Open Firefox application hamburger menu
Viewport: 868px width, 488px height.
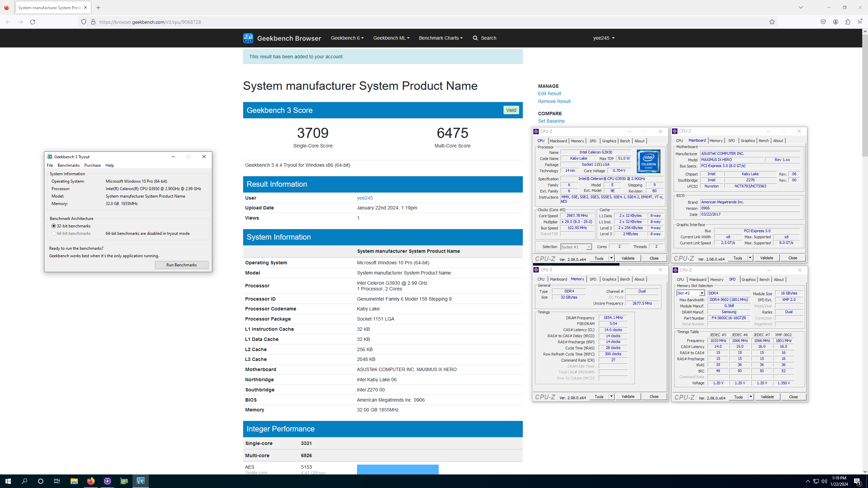pyautogui.click(x=860, y=22)
